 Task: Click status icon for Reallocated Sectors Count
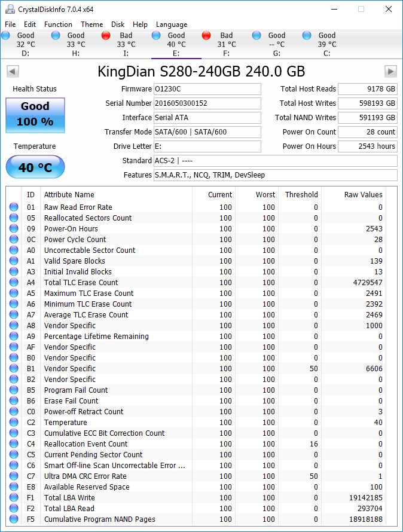pos(14,218)
